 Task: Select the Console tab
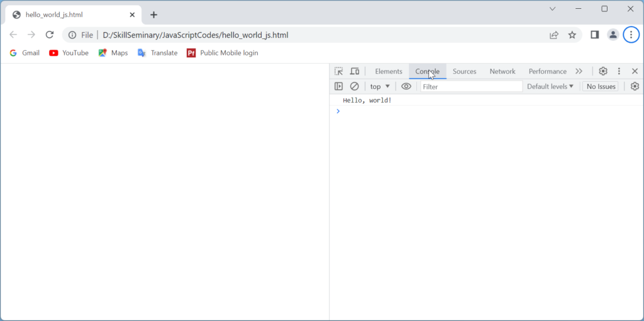click(x=427, y=71)
